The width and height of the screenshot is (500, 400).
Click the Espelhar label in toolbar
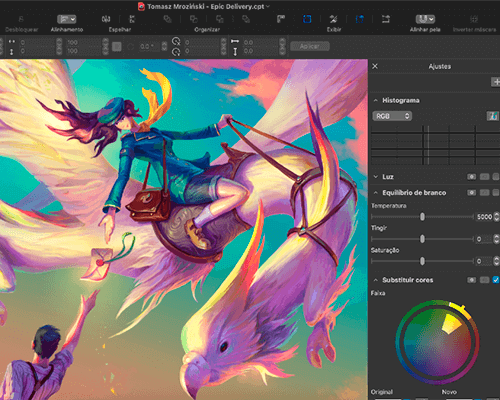point(119,30)
